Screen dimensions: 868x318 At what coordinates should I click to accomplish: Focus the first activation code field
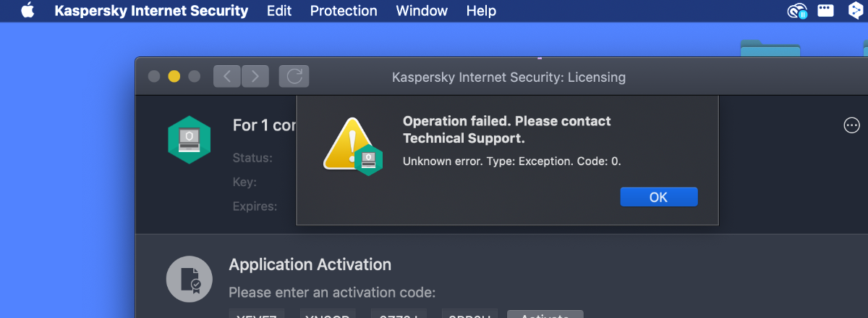pyautogui.click(x=256, y=315)
